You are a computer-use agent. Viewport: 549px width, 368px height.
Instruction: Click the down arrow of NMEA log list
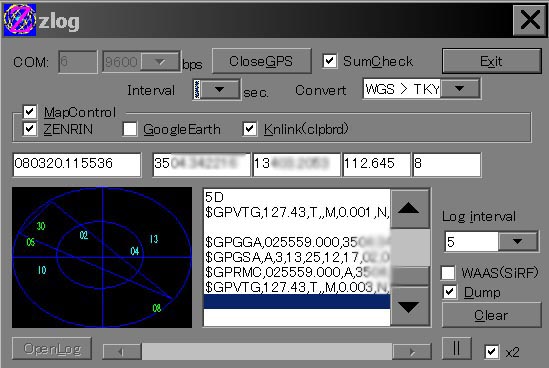(409, 307)
